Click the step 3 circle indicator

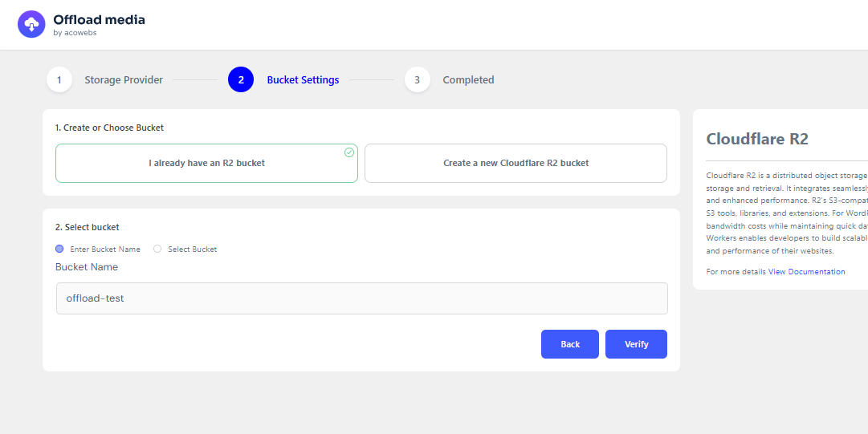(418, 80)
